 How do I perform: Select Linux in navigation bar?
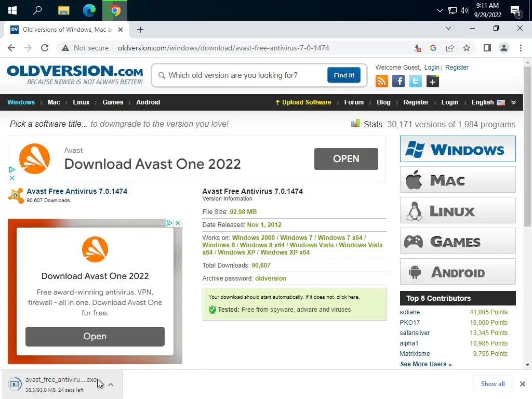pos(81,102)
